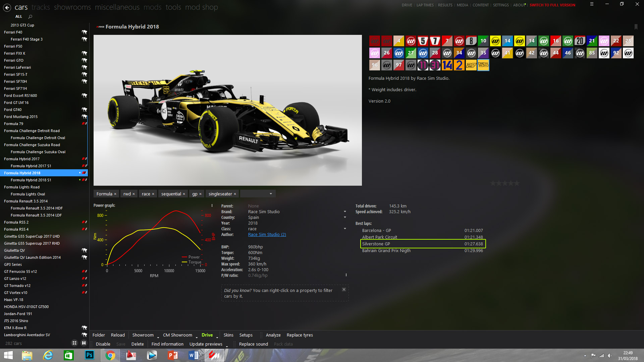This screenshot has width=644, height=362.
Task: Set the star rating for this car
Action: pyautogui.click(x=504, y=183)
